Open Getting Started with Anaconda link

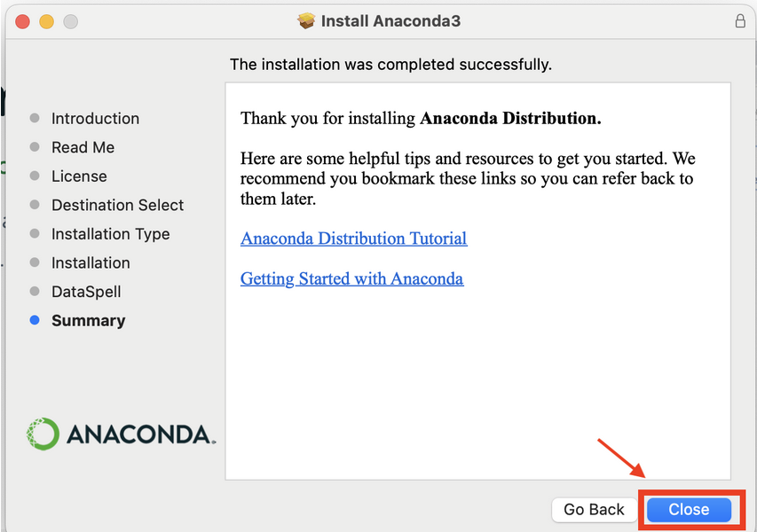point(352,278)
